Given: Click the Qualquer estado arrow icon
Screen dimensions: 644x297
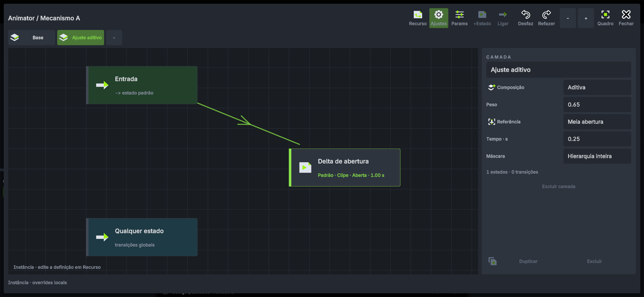Looking at the screenshot, I should 102,237.
